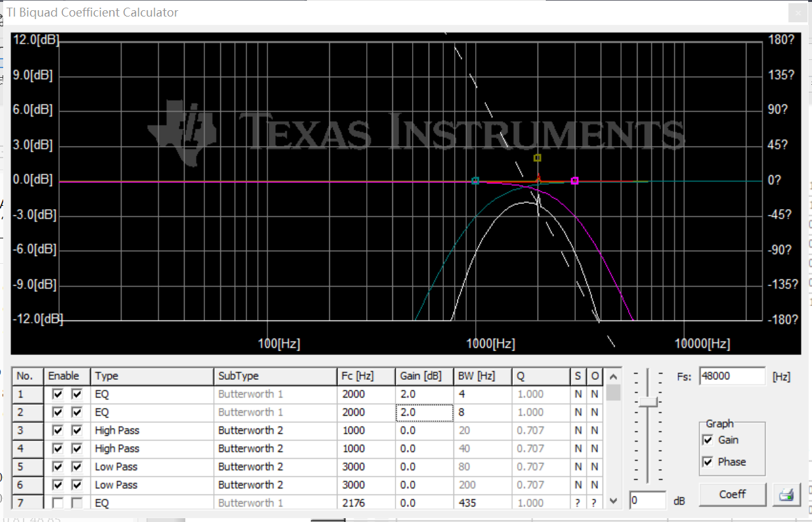
Task: Click Fc cell '3000' in row 5
Action: tap(366, 467)
